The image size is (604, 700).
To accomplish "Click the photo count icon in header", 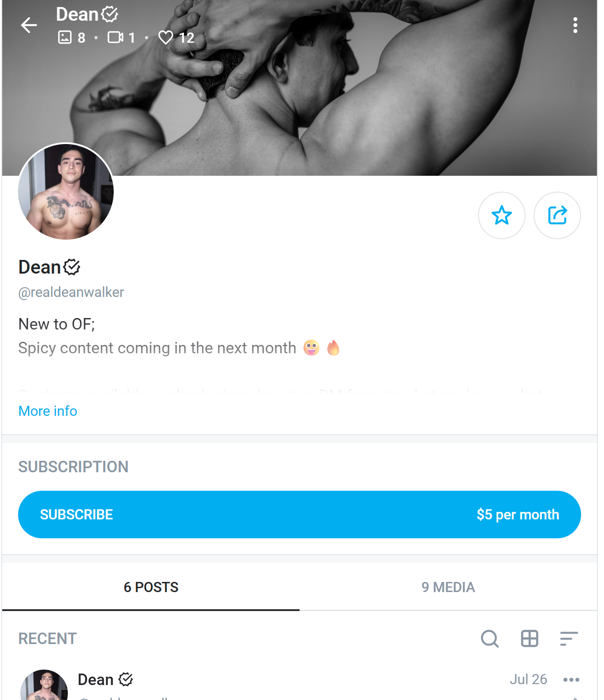I will pyautogui.click(x=65, y=37).
